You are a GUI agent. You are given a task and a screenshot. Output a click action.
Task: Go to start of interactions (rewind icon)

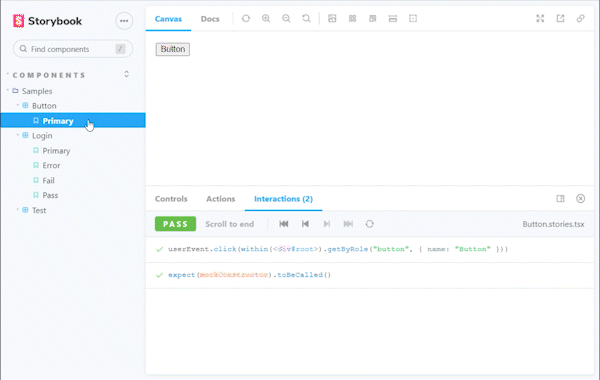[284, 224]
